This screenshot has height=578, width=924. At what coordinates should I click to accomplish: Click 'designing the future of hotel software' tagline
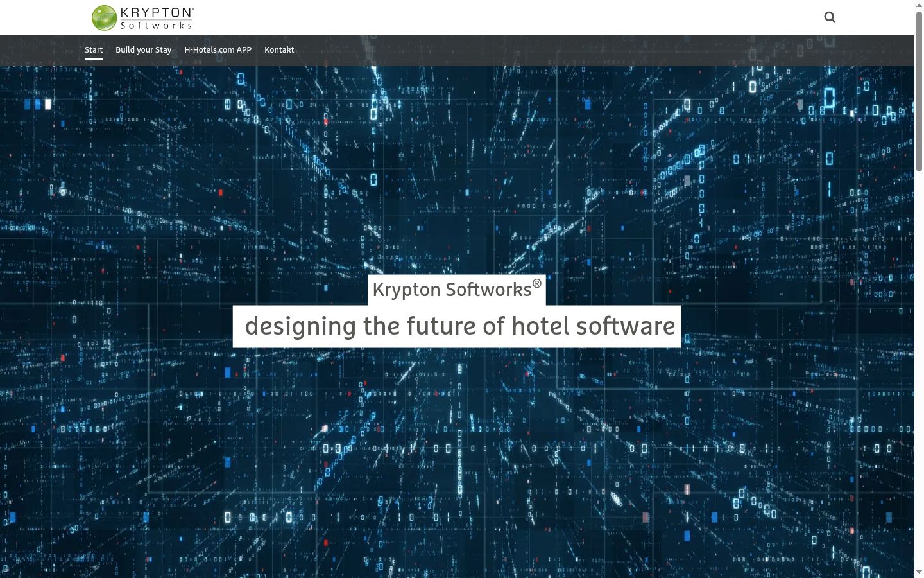point(457,326)
